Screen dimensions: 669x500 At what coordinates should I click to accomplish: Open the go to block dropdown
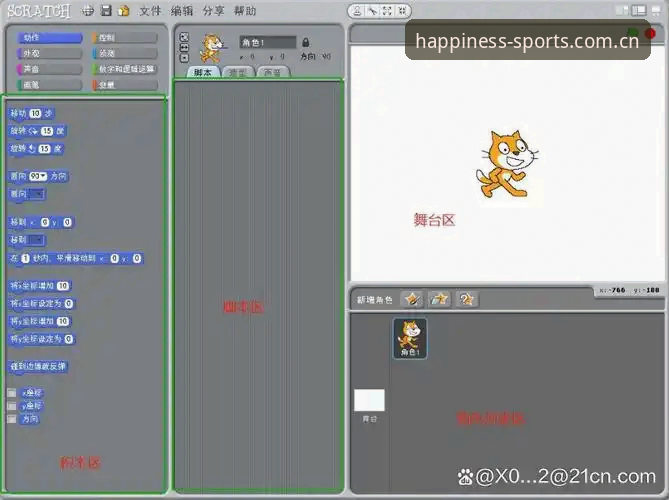(x=38, y=240)
